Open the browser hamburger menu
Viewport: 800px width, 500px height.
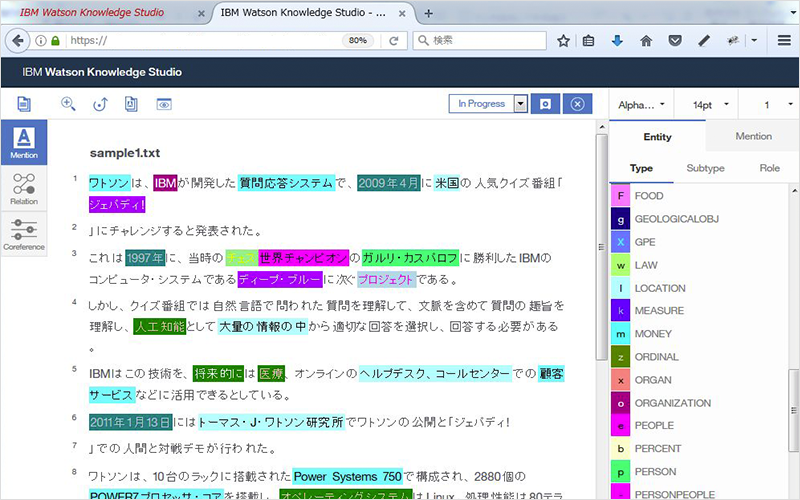(x=784, y=40)
